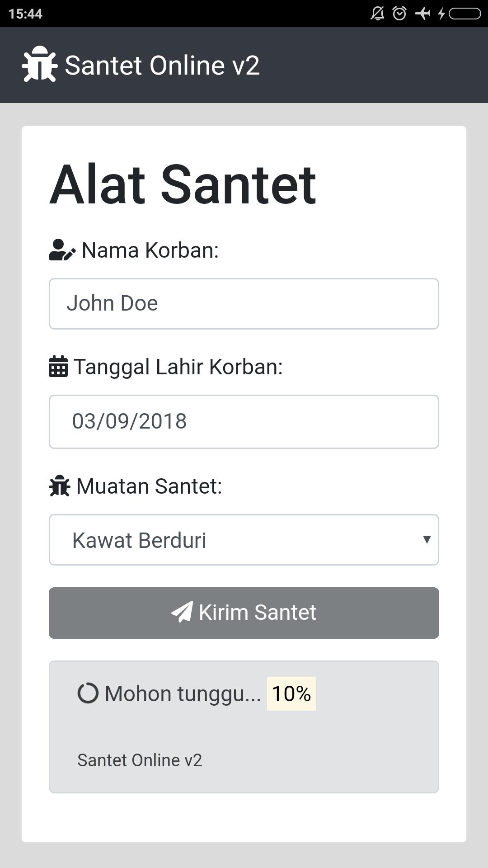Click the 10% progress indicator
The height and width of the screenshot is (868, 488).
(291, 693)
